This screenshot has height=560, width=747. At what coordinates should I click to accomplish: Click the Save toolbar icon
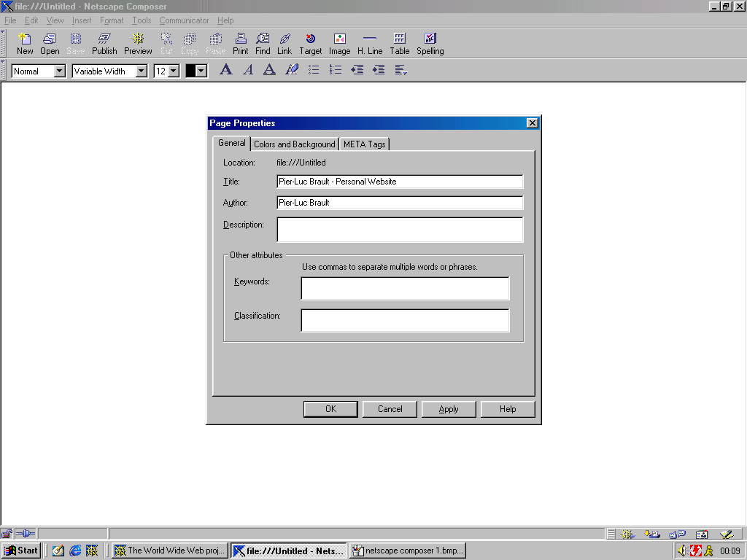76,44
